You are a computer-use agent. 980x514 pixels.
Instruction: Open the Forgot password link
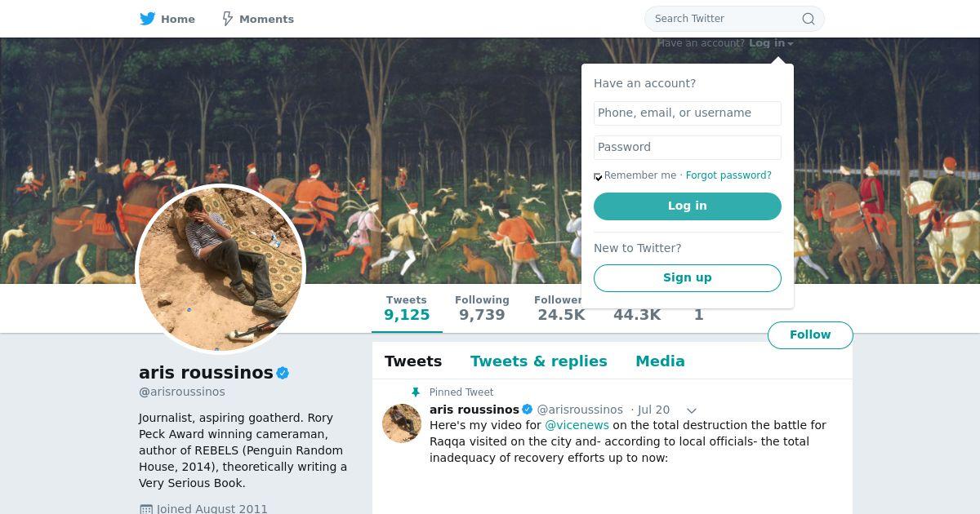coord(728,175)
